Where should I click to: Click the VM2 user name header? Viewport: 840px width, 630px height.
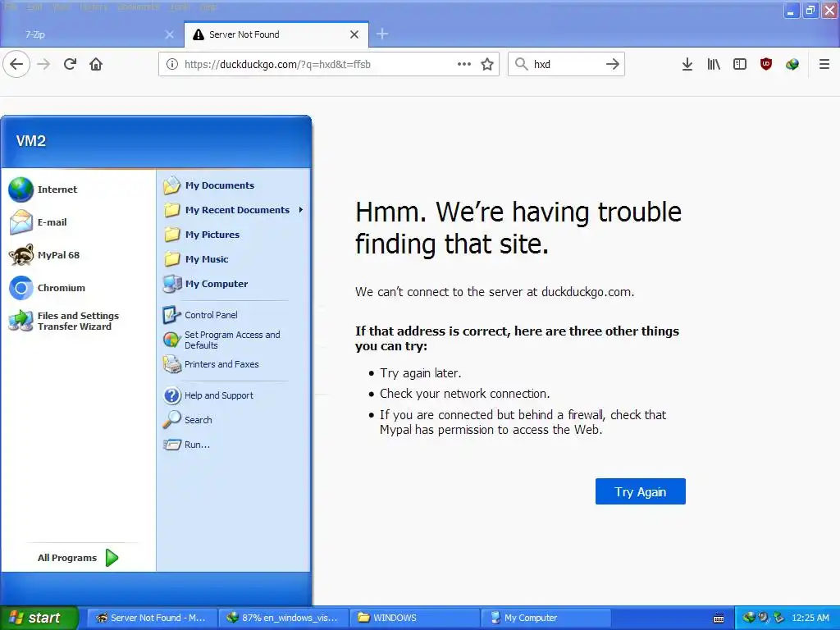click(x=31, y=141)
